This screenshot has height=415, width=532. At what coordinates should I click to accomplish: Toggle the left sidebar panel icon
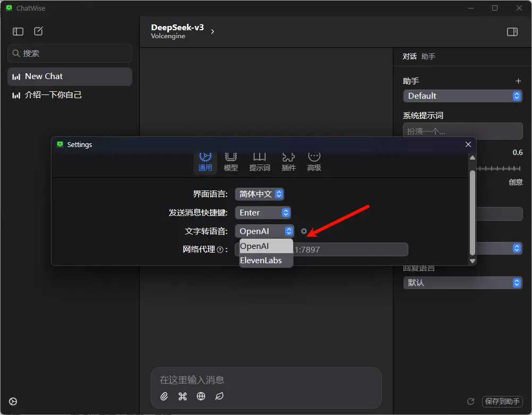[18, 31]
